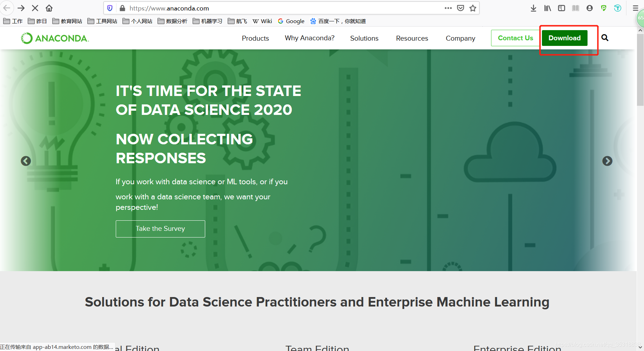Open the tracking protection shield icon
644x351 pixels.
tap(110, 8)
